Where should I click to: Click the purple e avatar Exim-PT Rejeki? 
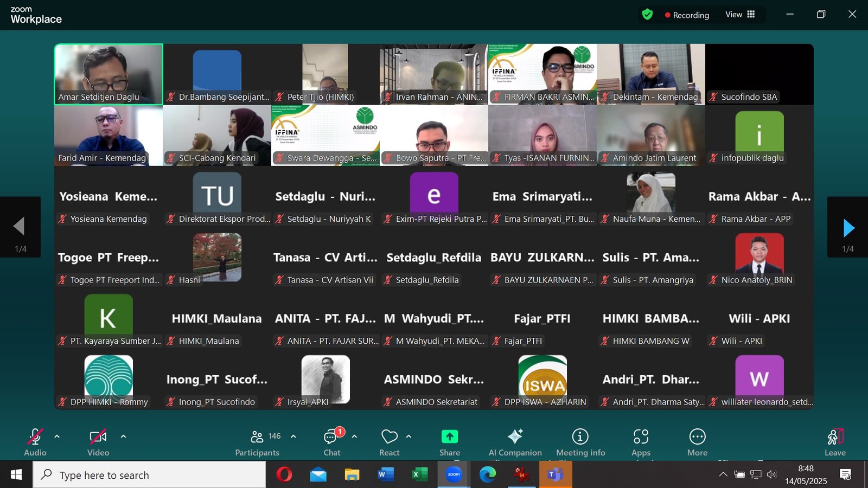(434, 192)
